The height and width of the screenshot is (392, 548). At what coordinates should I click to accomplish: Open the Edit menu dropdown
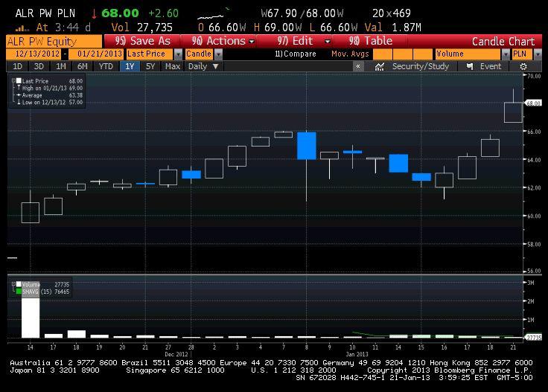328,41
